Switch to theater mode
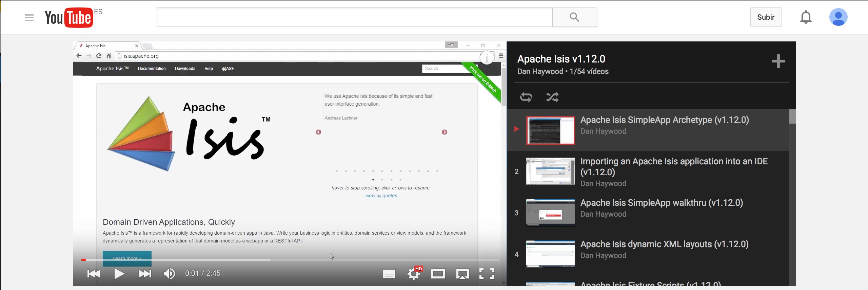The width and height of the screenshot is (868, 290). (x=438, y=274)
